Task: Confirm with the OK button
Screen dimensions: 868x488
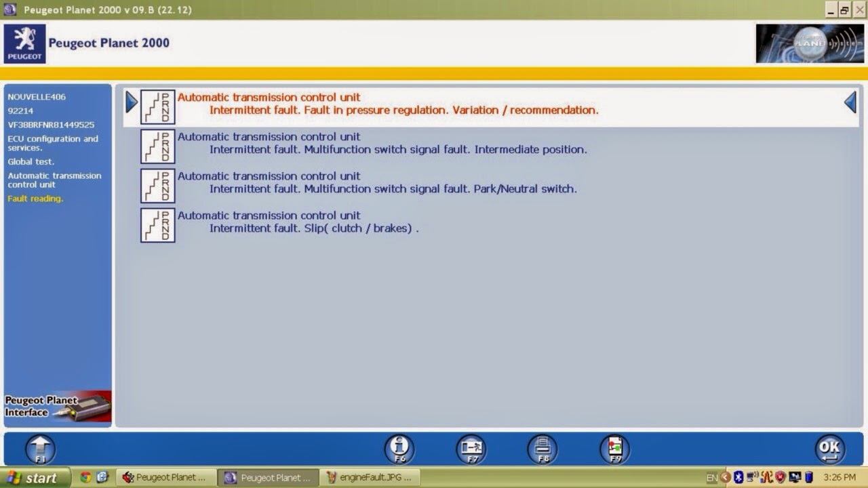Action: pos(830,449)
